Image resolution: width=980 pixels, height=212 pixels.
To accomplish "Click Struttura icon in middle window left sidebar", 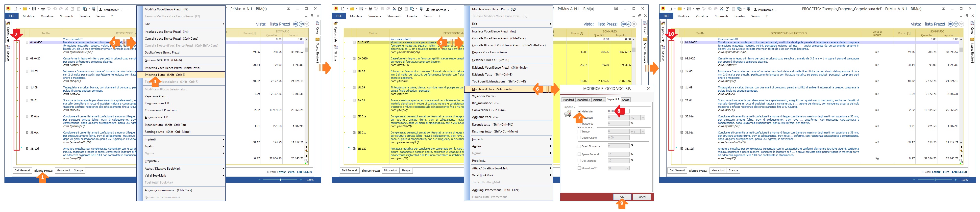I will coord(336,47).
